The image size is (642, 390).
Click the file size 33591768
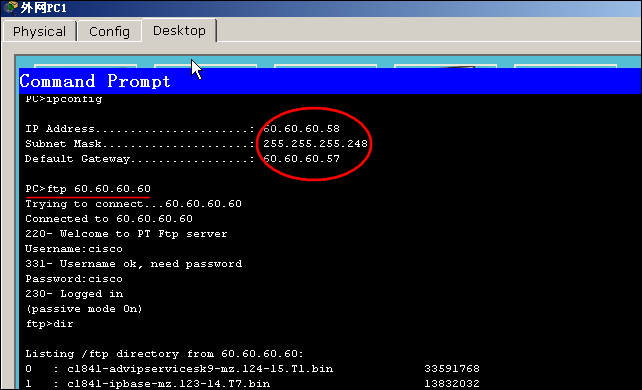click(x=452, y=369)
